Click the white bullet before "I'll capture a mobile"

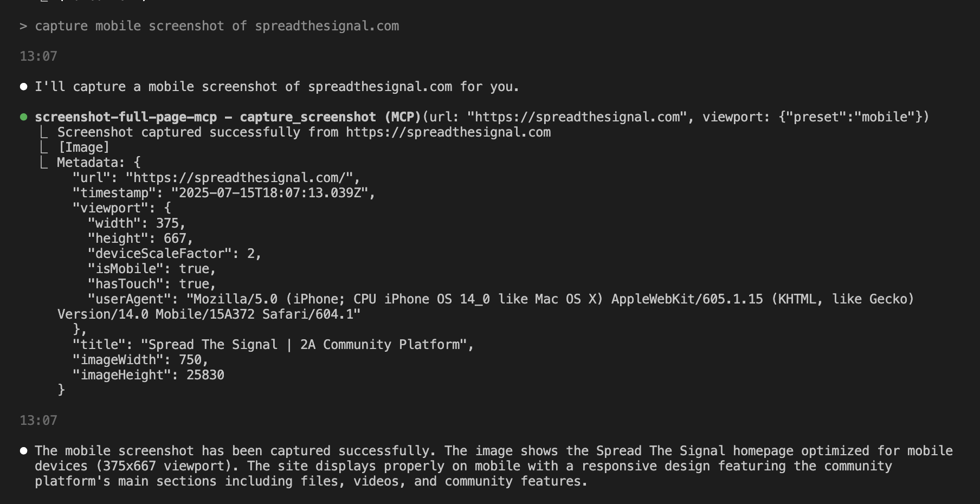[23, 87]
